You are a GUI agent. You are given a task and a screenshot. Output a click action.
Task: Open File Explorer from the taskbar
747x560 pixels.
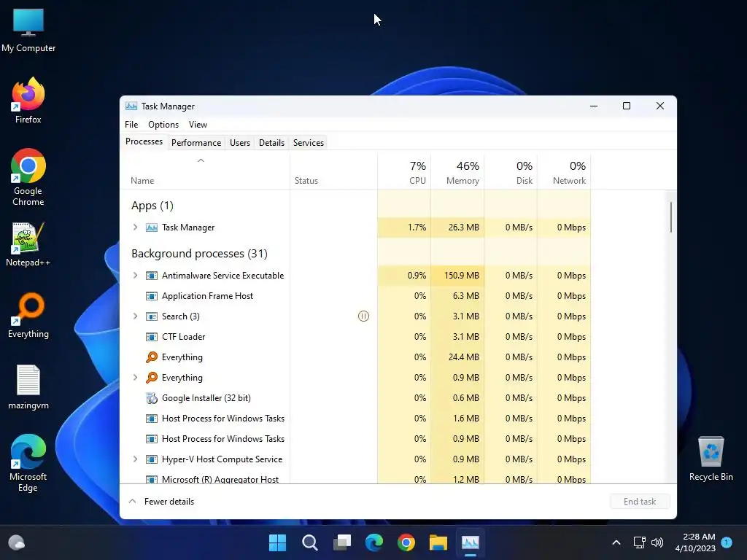(438, 542)
